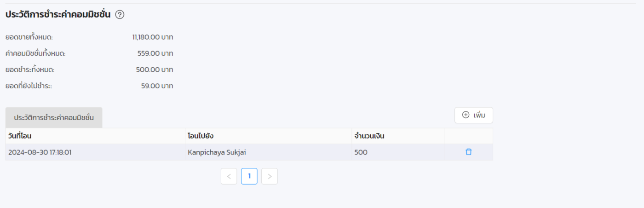Click the help question-mark icon beside the heading
Image resolution: width=644 pixels, height=208 pixels.
pos(120,15)
